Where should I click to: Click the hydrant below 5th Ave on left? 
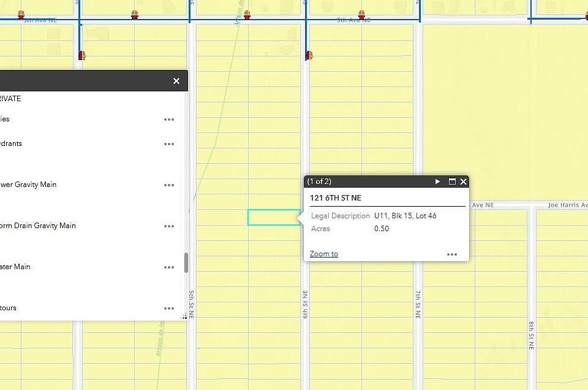tap(81, 56)
